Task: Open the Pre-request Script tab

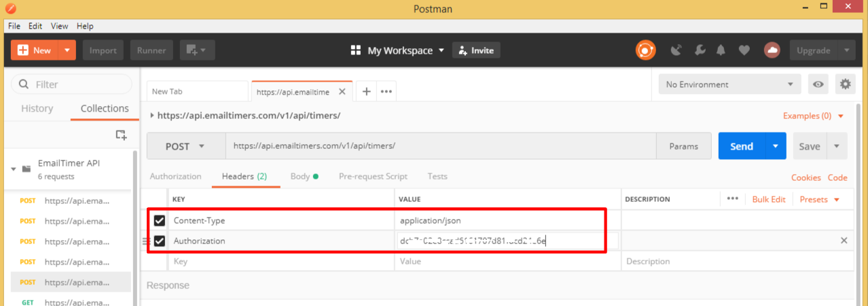Action: click(373, 176)
